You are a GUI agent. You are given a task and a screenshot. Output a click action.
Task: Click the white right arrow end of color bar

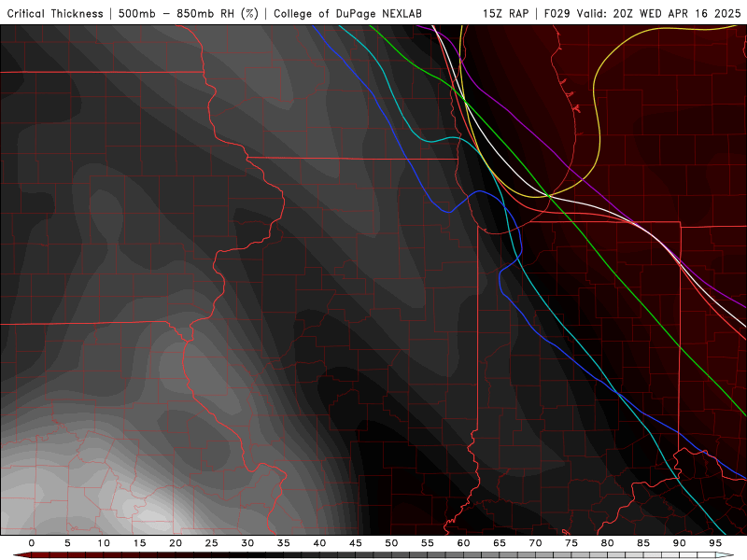point(726,555)
